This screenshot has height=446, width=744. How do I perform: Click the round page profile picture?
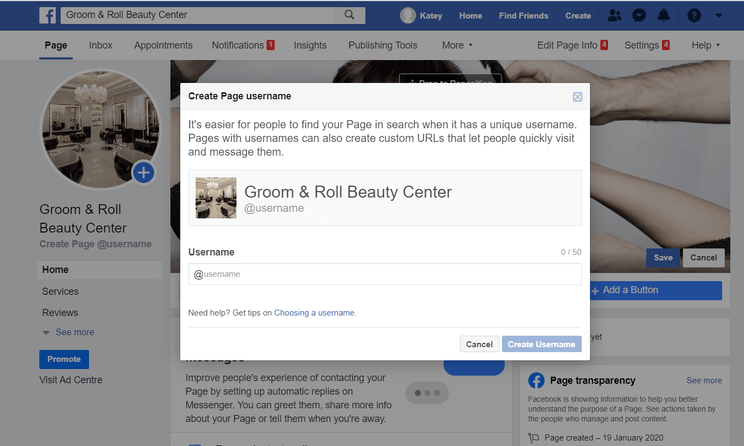point(100,129)
